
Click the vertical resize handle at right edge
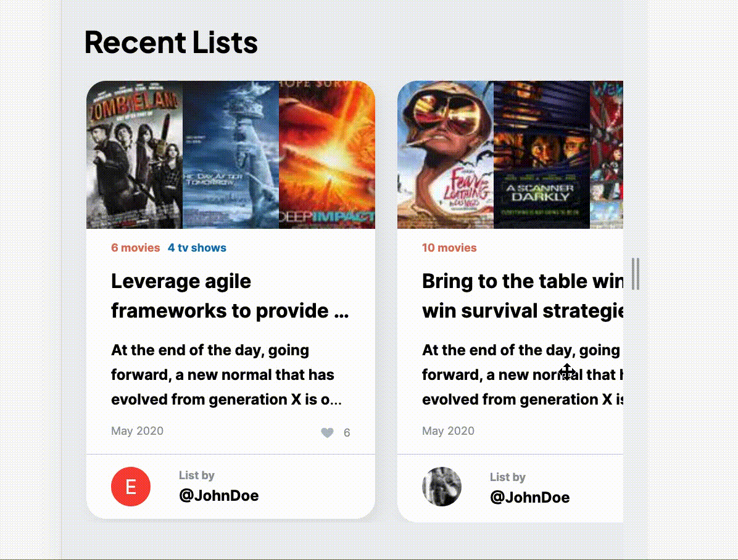coord(636,274)
